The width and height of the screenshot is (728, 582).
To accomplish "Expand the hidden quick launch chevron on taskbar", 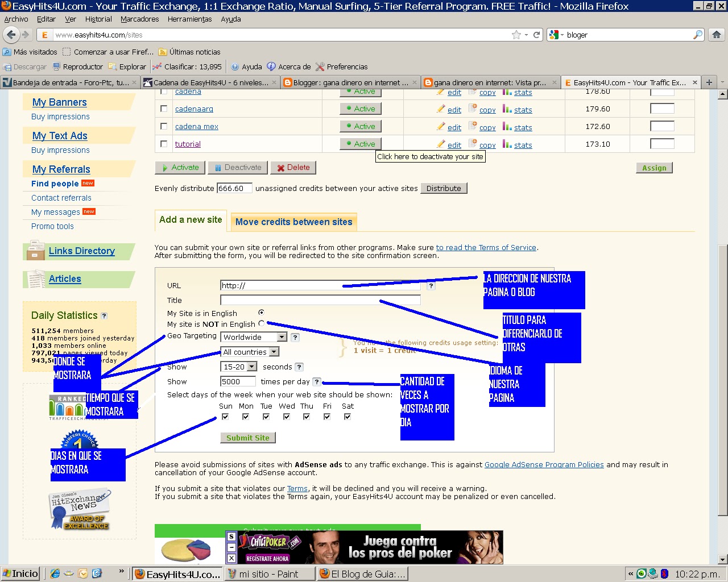I will pos(121,571).
